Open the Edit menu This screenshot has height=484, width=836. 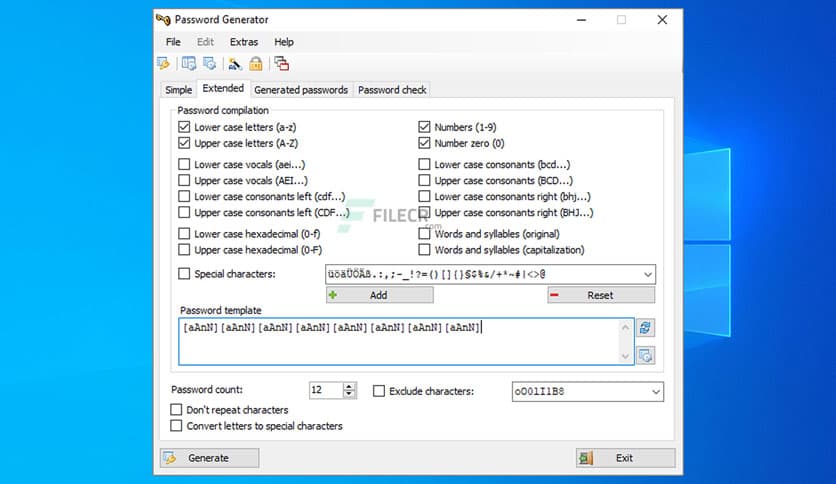coord(205,42)
